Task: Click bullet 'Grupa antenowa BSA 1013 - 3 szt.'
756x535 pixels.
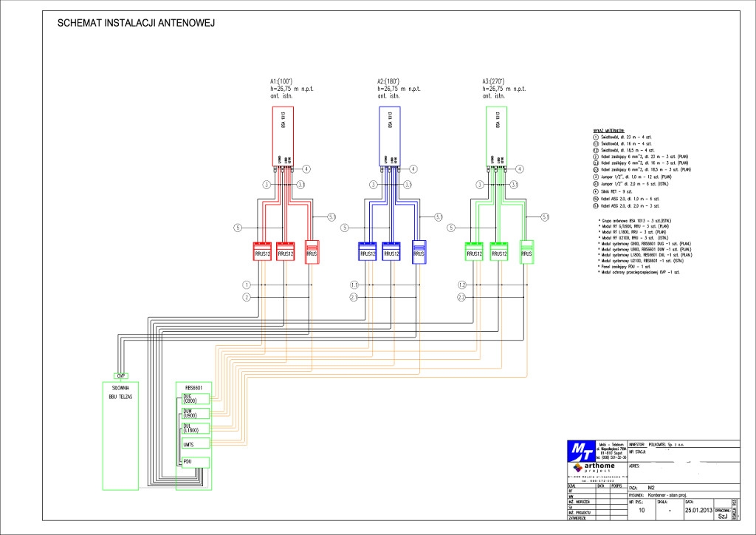Action: (x=634, y=221)
